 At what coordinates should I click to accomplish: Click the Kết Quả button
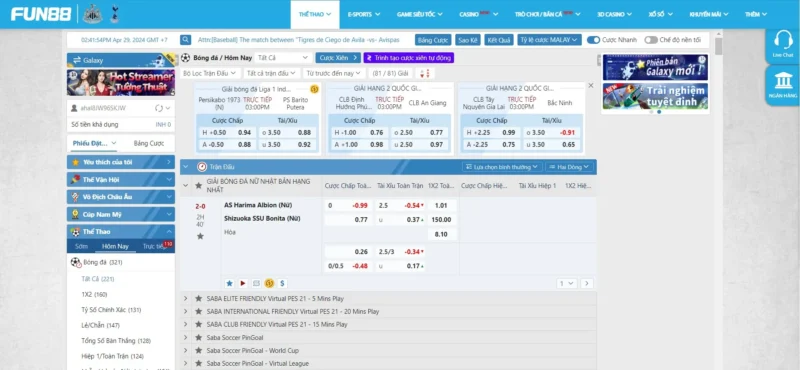click(498, 40)
